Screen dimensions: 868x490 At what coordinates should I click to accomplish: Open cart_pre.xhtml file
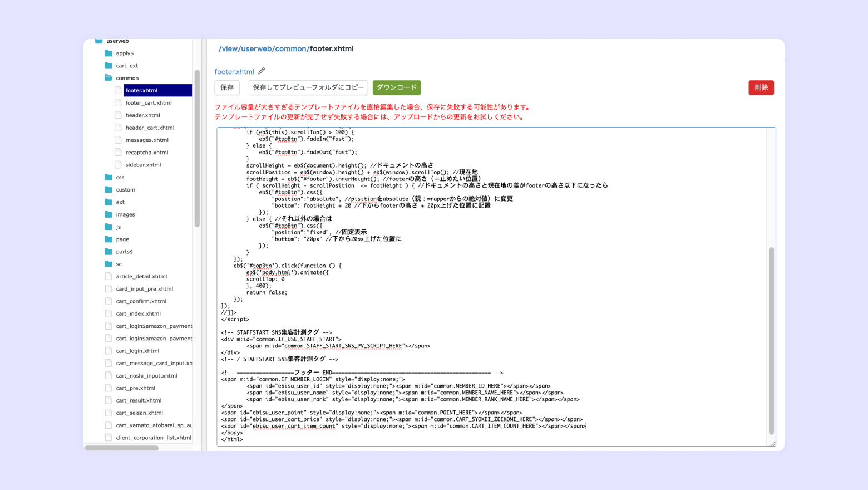click(x=136, y=388)
